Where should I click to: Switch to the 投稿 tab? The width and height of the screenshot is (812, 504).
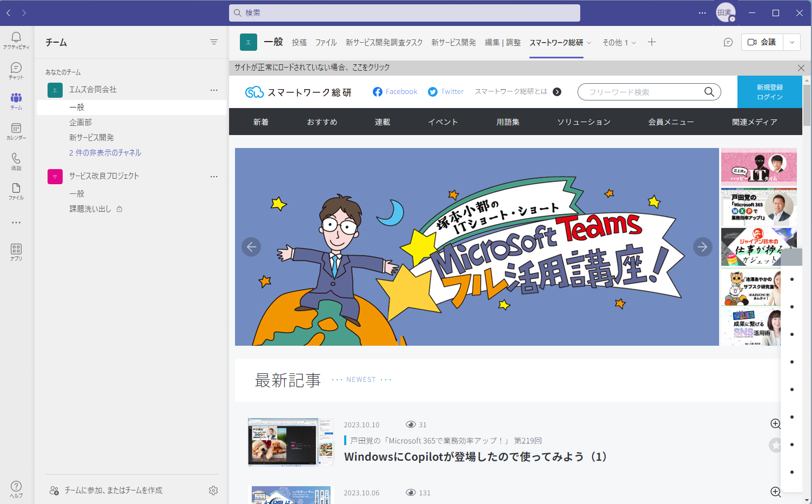coord(299,43)
